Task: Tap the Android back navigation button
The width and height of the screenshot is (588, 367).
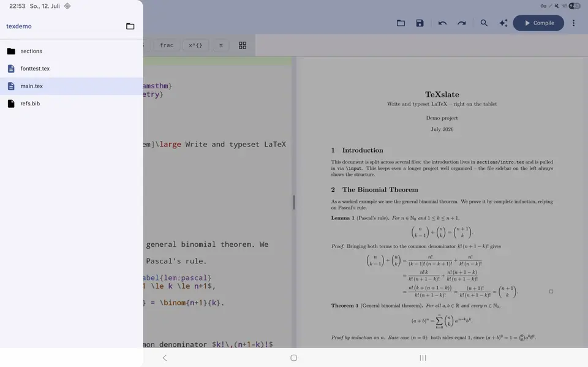Action: (165, 358)
